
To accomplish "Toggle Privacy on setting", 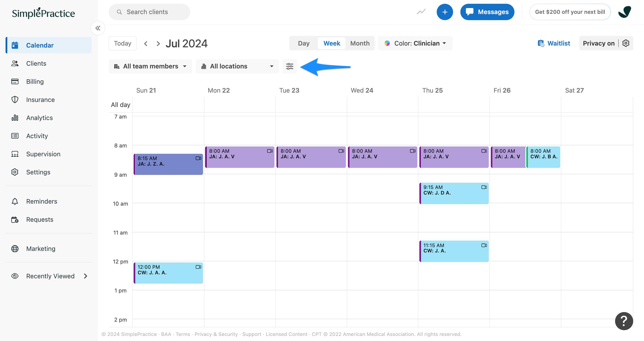I will [x=599, y=43].
